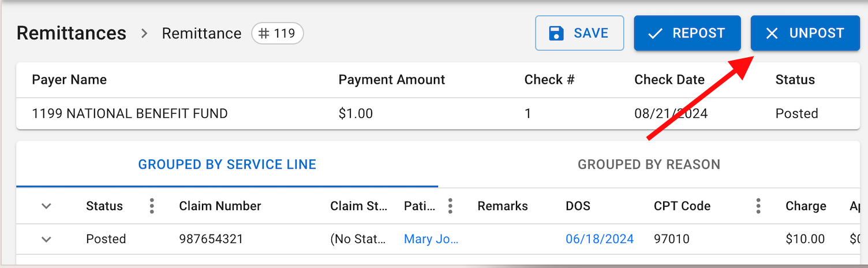The height and width of the screenshot is (268, 868).
Task: Expand all rows using header chevron
Action: pyautogui.click(x=47, y=206)
